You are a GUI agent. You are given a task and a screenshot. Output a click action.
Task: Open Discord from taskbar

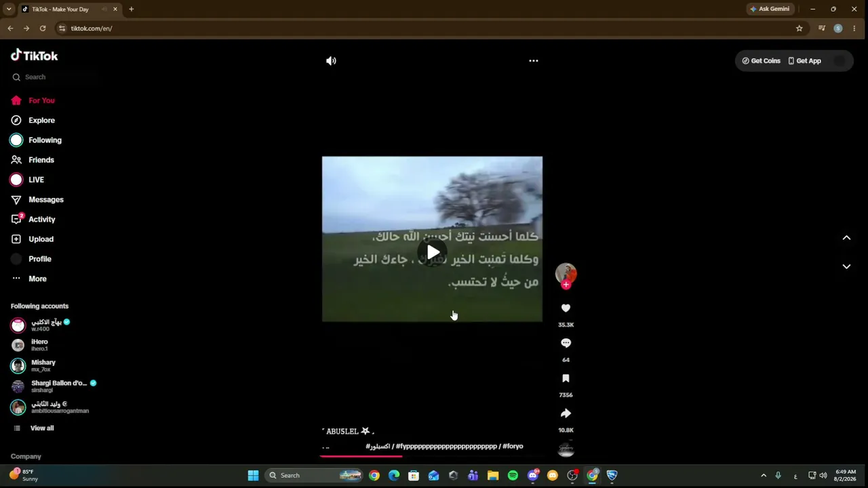[533, 476]
